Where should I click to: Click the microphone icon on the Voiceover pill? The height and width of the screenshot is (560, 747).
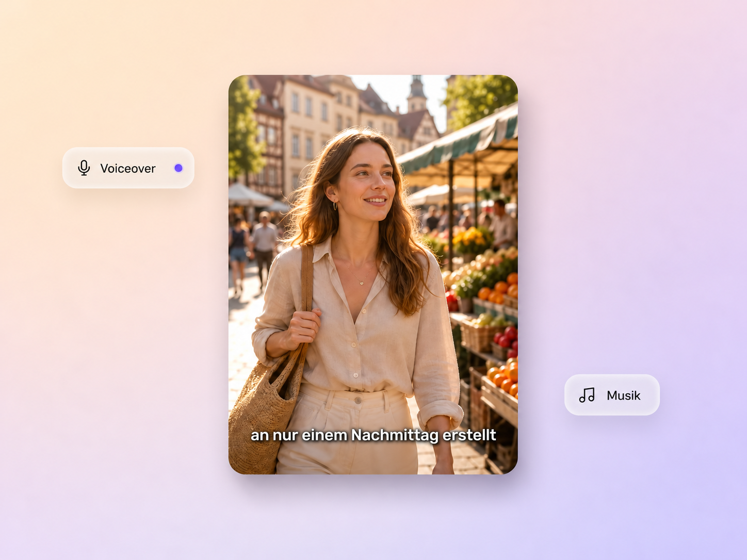(84, 168)
